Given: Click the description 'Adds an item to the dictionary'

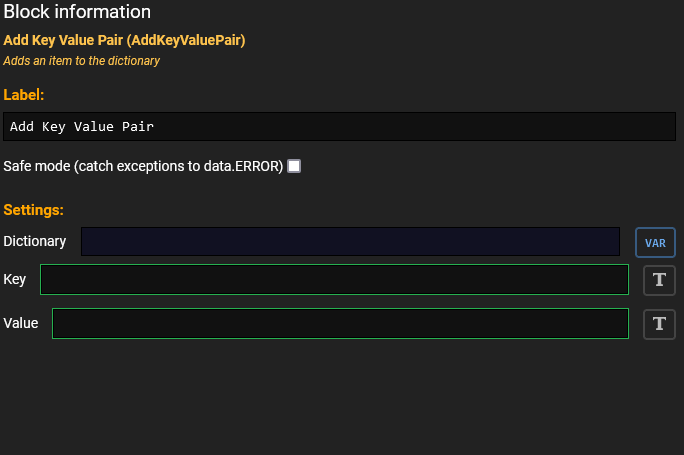Looking at the screenshot, I should click(81, 60).
